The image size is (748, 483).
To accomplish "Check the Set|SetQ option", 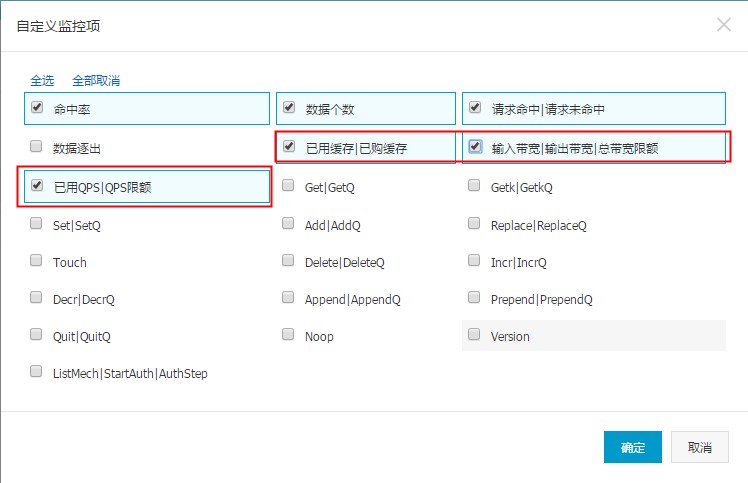I will point(36,223).
